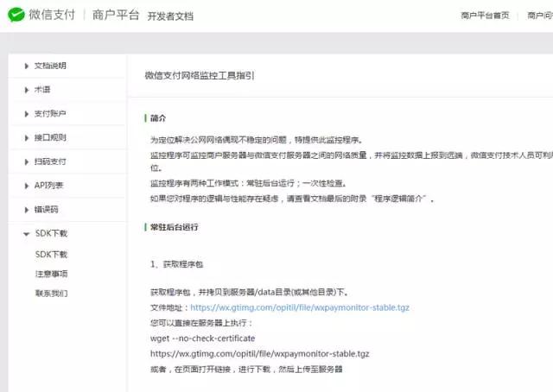Click the '文件地址：' label
This screenshot has width=553, height=392.
(x=170, y=307)
